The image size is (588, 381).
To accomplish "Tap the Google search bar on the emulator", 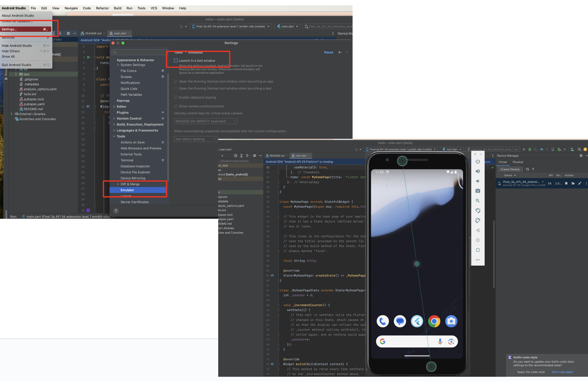I will point(417,342).
